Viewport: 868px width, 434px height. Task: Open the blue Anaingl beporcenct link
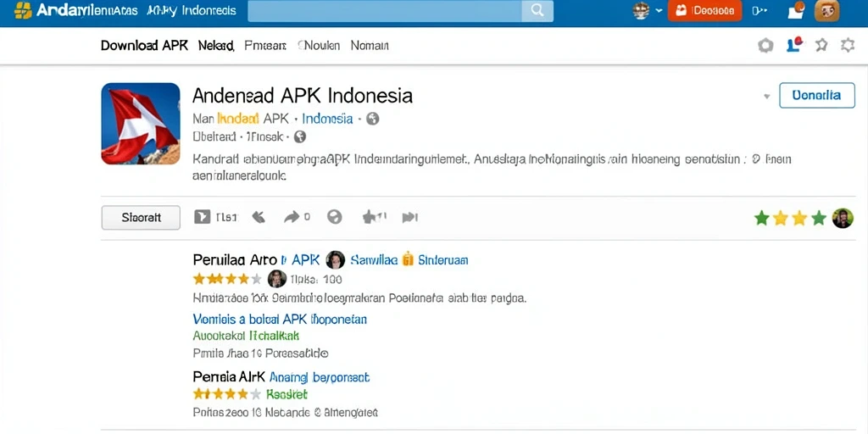coord(319,377)
